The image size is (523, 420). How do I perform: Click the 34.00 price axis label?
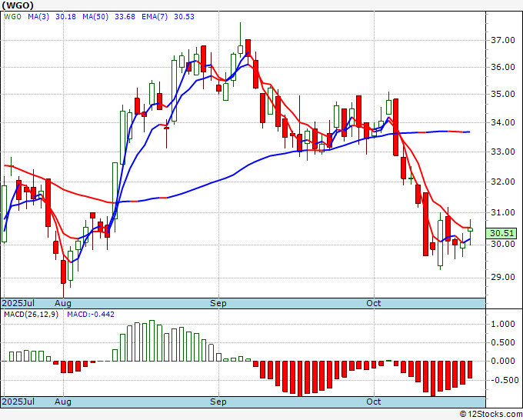[x=503, y=122]
